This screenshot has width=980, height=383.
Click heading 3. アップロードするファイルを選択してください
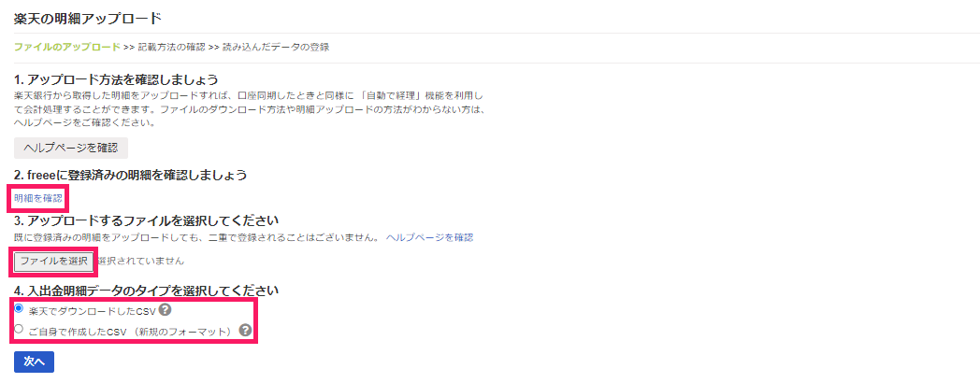pyautogui.click(x=146, y=220)
